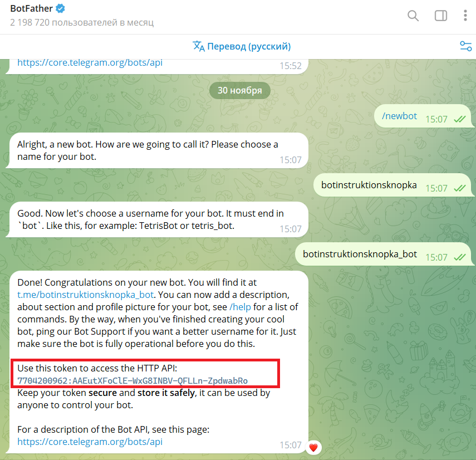
Task: Open the chat search magnifier icon
Action: (x=413, y=16)
